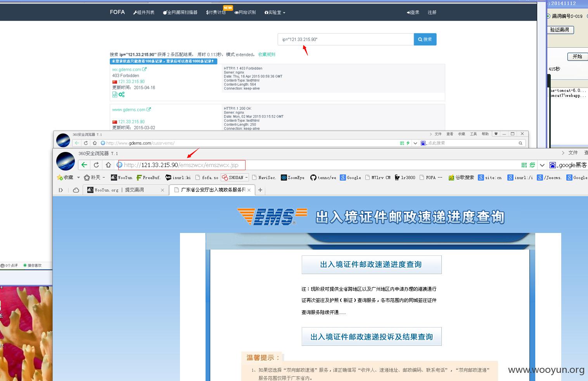588x381 pixels.
Task: Click the 360 browser globe avatar in front window
Action: pyautogui.click(x=66, y=162)
